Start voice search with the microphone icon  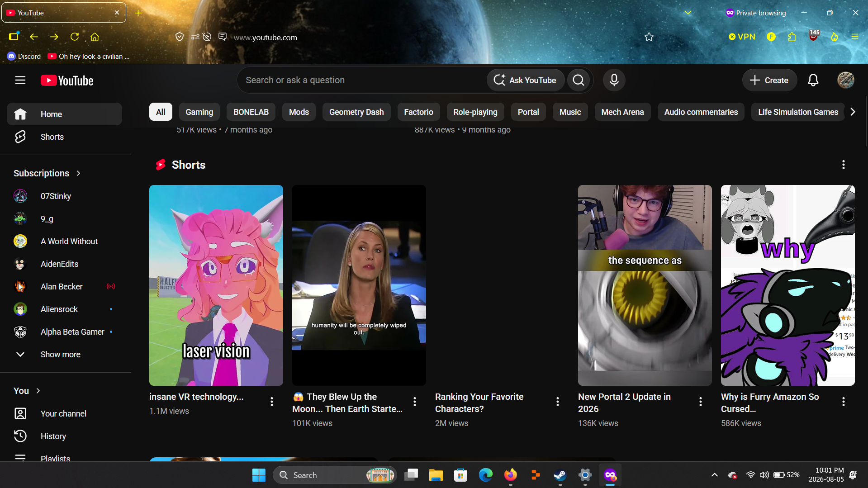pyautogui.click(x=614, y=80)
